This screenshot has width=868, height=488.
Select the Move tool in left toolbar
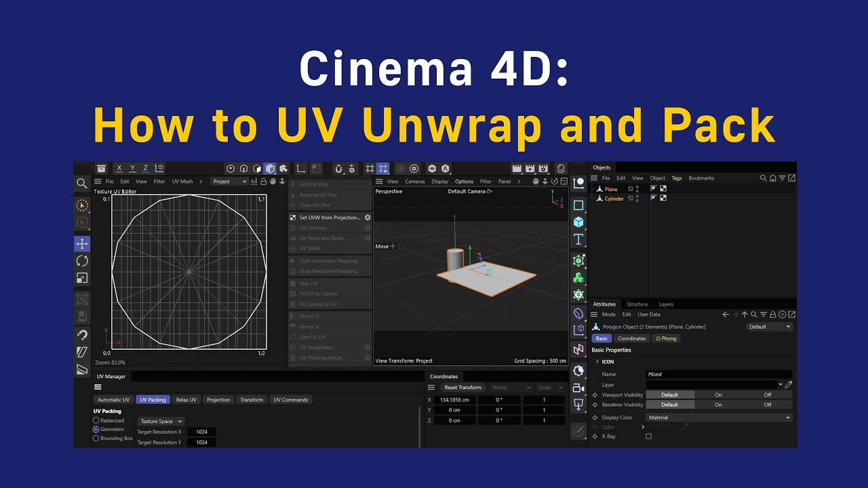[82, 244]
